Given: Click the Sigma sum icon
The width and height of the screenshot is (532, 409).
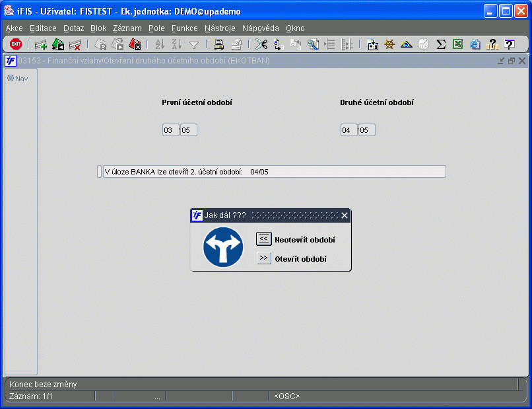Looking at the screenshot, I should (441, 44).
